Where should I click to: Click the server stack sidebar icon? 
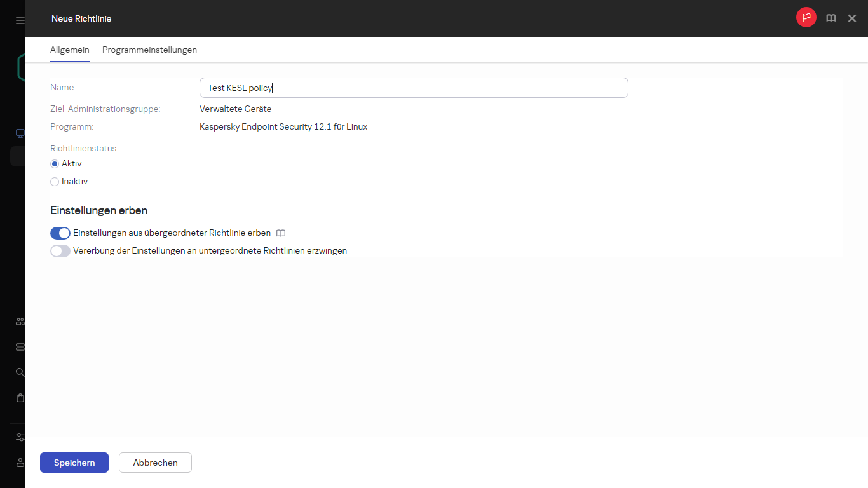pos(20,347)
